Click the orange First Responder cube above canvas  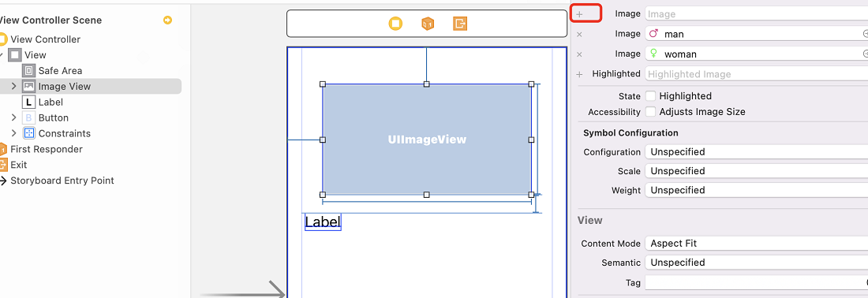click(428, 23)
